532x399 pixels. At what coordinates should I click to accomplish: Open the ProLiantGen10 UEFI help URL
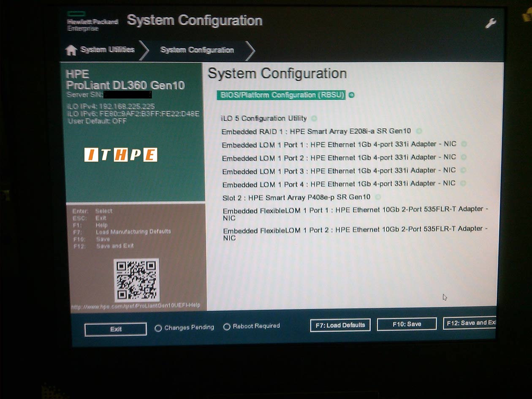pyautogui.click(x=136, y=306)
